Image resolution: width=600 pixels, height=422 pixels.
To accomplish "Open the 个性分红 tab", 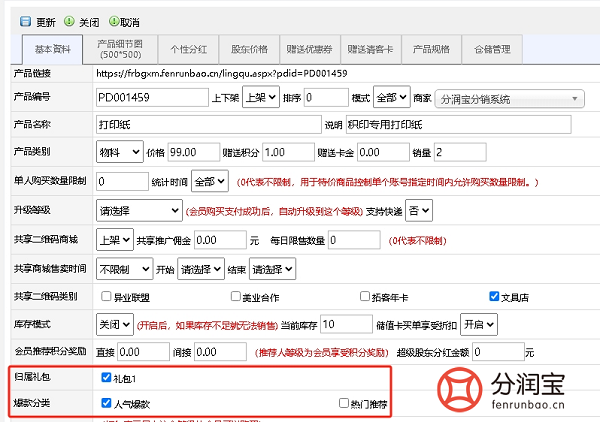I will point(188,49).
